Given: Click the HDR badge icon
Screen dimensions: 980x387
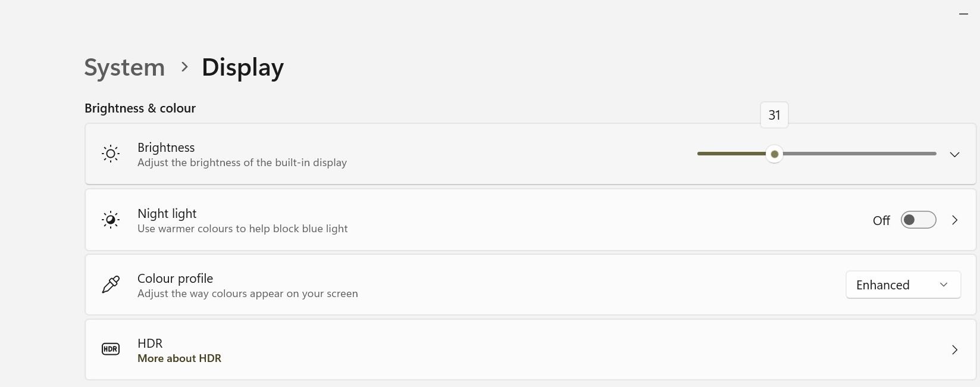Looking at the screenshot, I should (110, 349).
